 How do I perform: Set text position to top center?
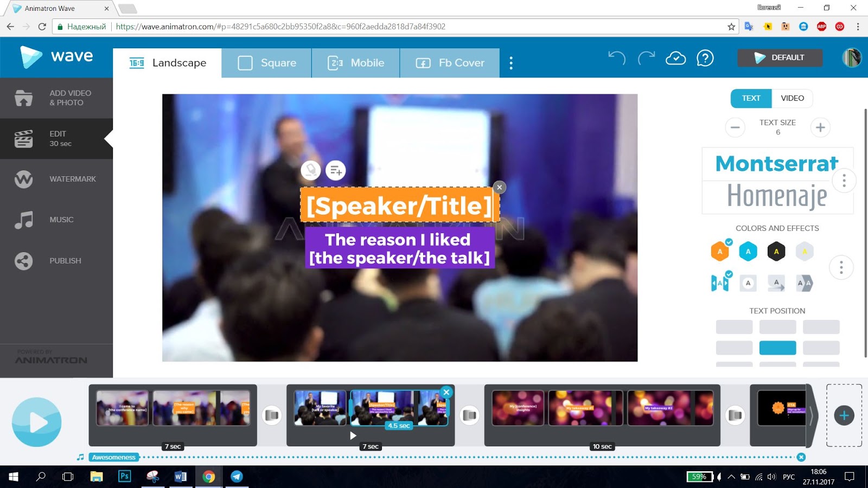[x=777, y=327]
